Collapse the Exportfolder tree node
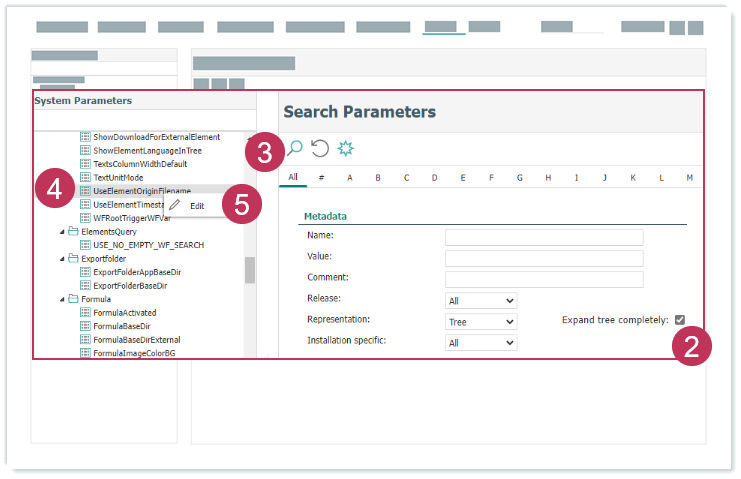Image resolution: width=741 pixels, height=479 pixels. [x=61, y=258]
